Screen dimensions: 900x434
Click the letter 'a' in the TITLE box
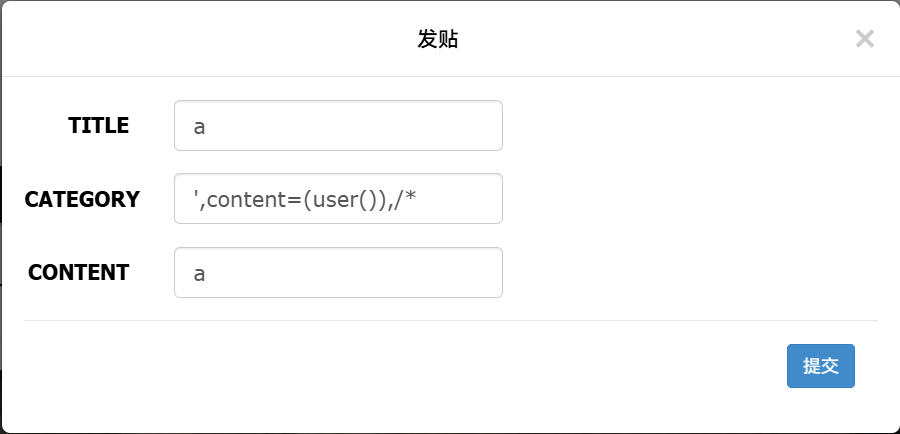point(199,127)
